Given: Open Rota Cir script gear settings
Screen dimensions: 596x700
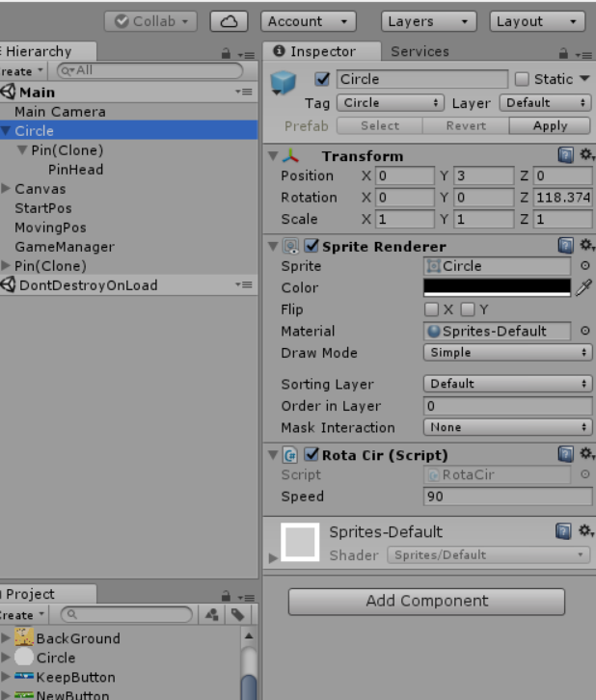Looking at the screenshot, I should tap(586, 454).
